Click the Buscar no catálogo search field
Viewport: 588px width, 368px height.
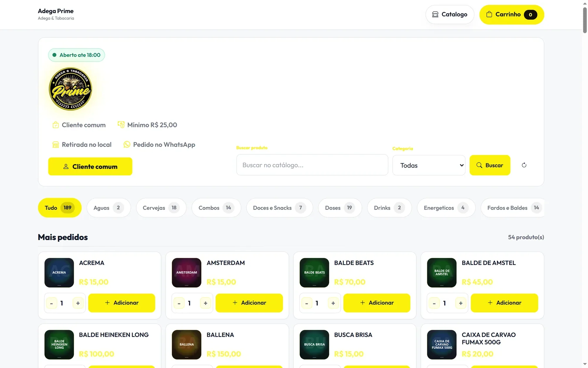tap(312, 165)
